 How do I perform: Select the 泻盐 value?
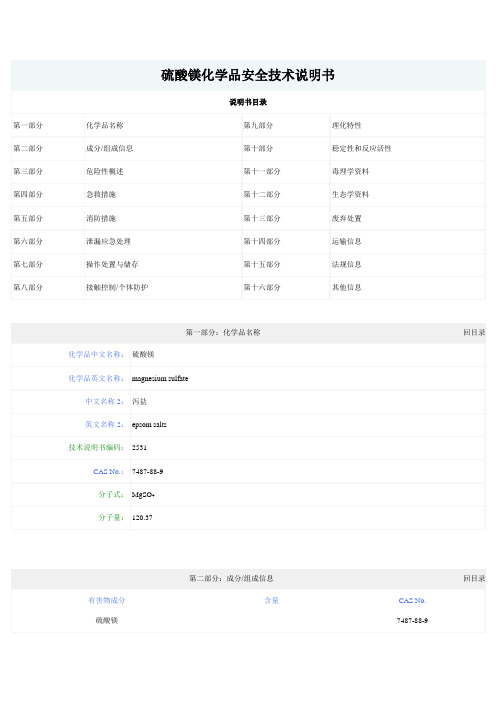coord(139,401)
